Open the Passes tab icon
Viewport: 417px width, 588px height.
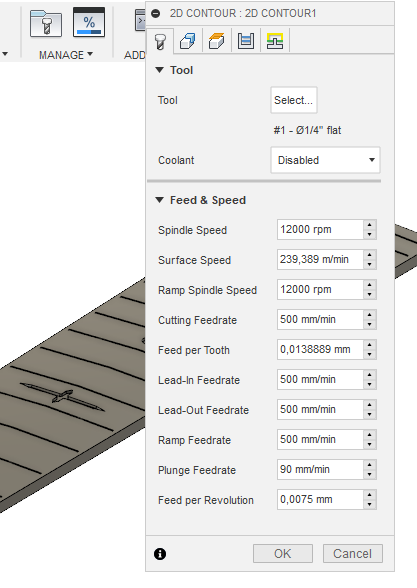click(246, 41)
